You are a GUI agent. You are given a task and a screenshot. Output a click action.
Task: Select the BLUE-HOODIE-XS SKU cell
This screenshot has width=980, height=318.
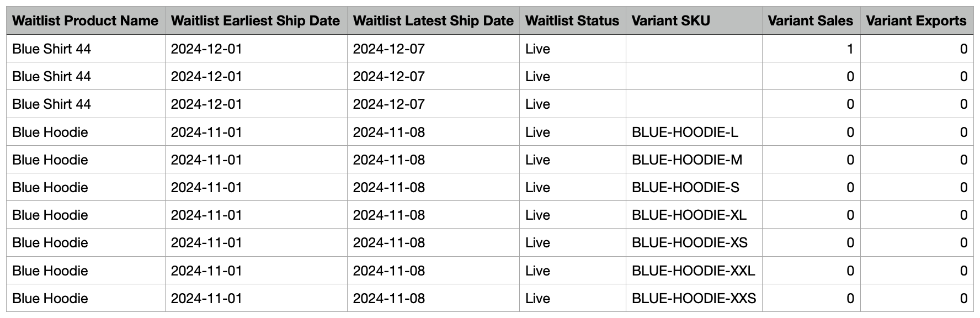pyautogui.click(x=690, y=243)
